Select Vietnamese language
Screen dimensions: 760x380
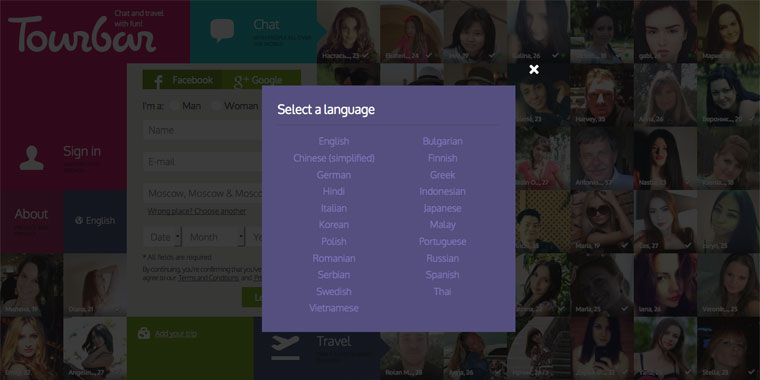coord(333,308)
